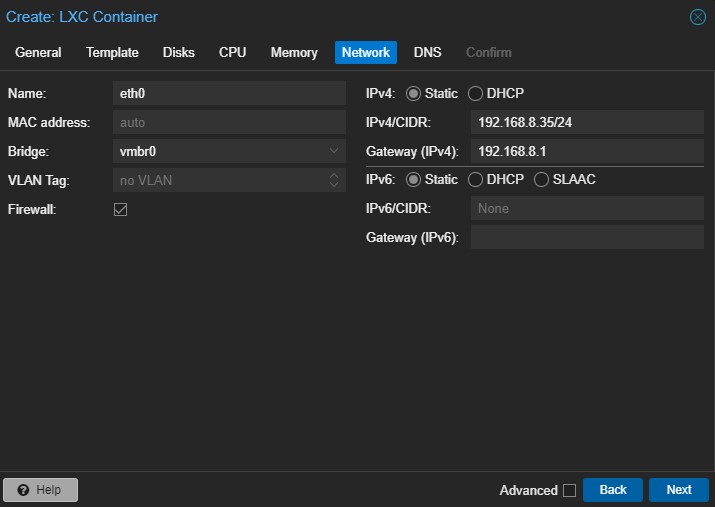This screenshot has height=507, width=715.
Task: Click the IPv4/CIDR address field
Action: coord(586,123)
